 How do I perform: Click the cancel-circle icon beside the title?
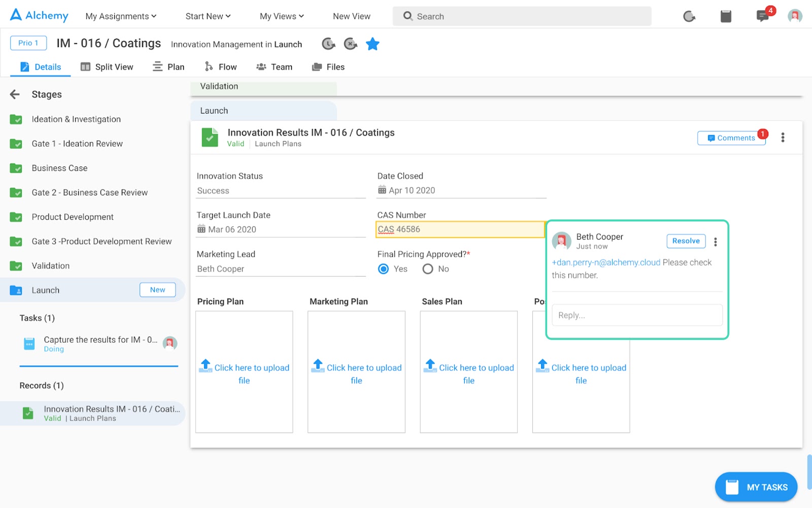click(350, 44)
